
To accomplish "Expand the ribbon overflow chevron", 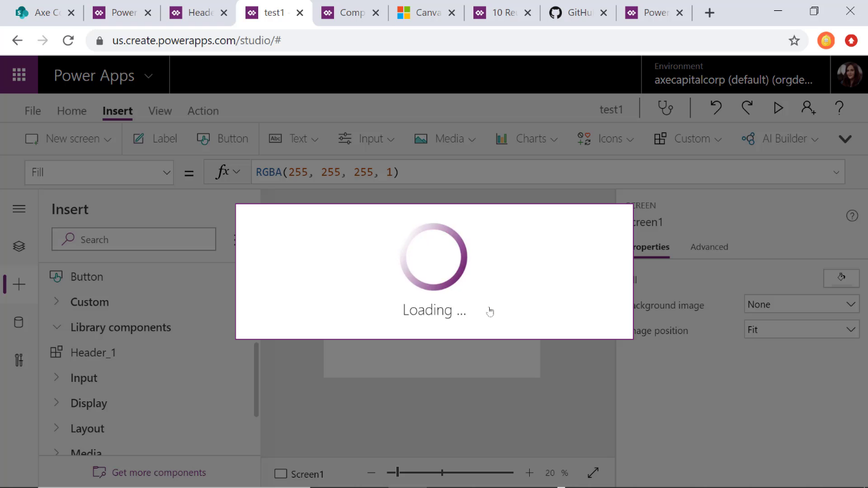I will coord(845,139).
